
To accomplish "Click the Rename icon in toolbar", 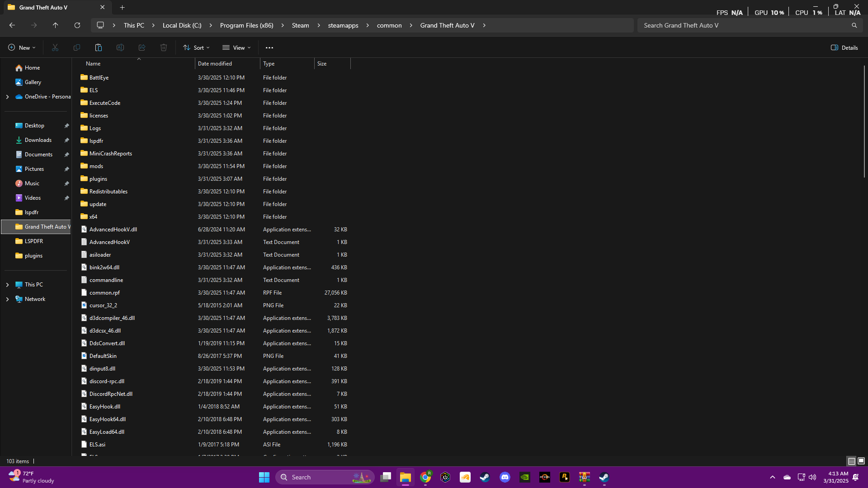I will tap(120, 47).
